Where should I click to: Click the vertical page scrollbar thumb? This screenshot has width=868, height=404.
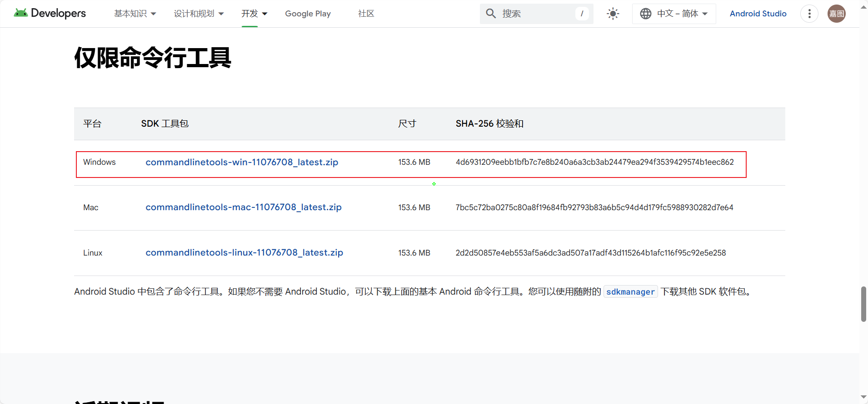(863, 304)
